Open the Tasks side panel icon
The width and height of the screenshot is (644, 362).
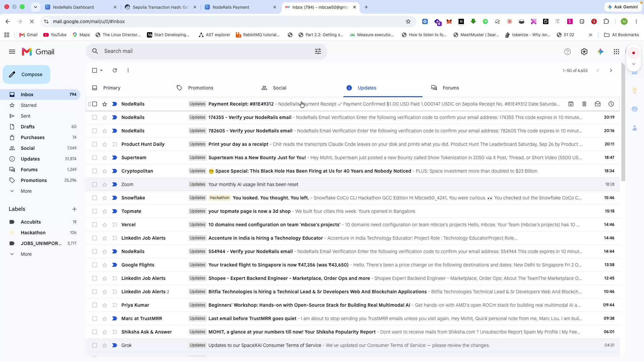click(634, 109)
